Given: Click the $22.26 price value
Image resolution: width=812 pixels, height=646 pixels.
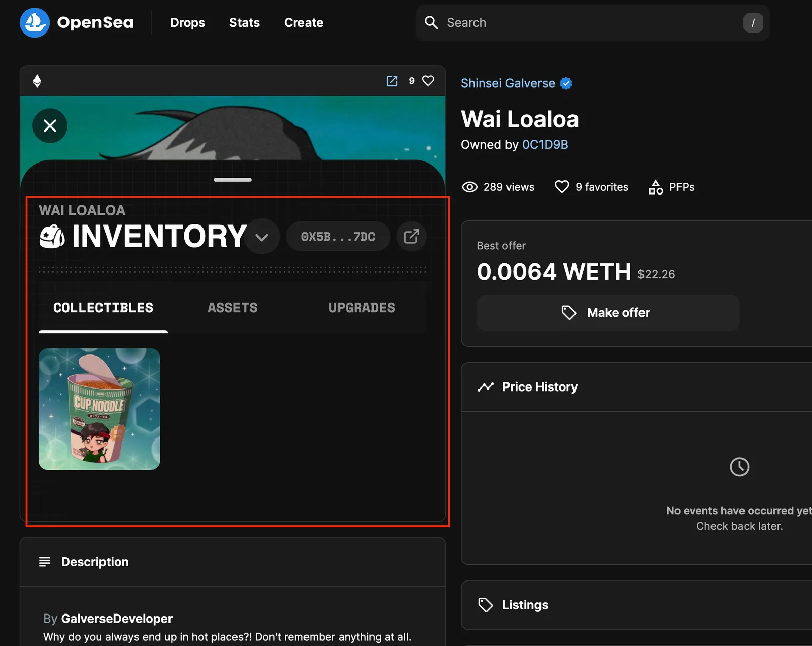Looking at the screenshot, I should pyautogui.click(x=656, y=274).
